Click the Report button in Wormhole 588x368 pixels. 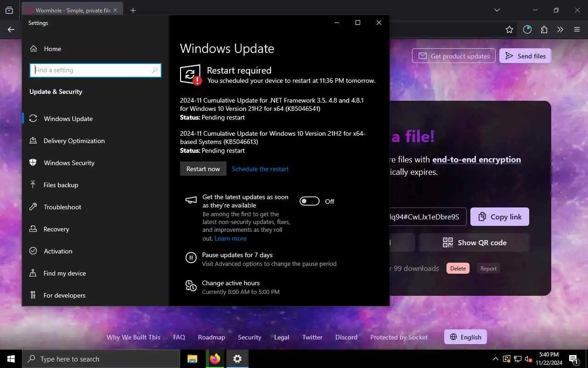(x=488, y=269)
